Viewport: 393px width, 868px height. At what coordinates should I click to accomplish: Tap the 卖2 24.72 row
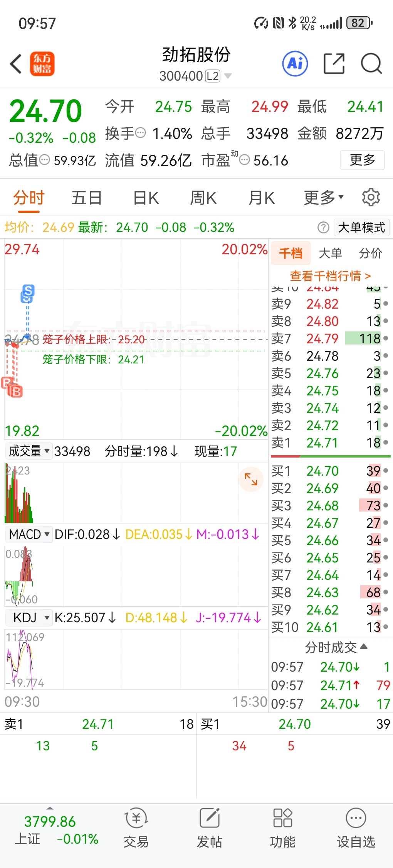pyautogui.click(x=330, y=425)
